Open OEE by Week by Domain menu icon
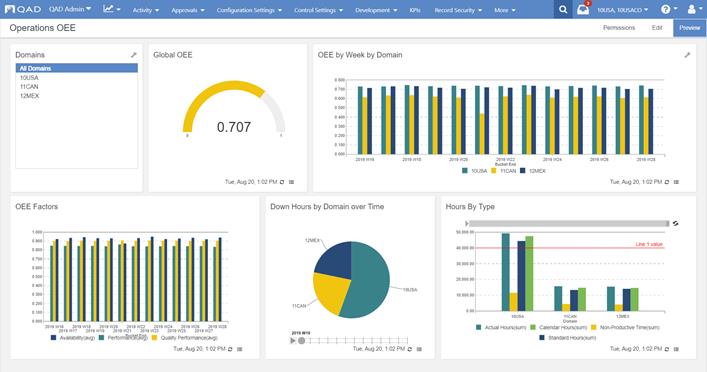Viewport: 707px width, 372px height. 676,182
